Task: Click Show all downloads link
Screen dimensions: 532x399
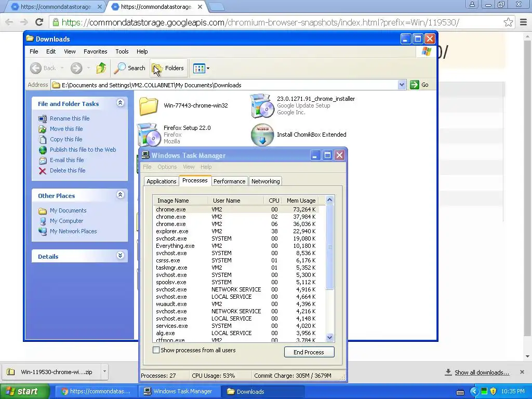Action: pyautogui.click(x=482, y=373)
